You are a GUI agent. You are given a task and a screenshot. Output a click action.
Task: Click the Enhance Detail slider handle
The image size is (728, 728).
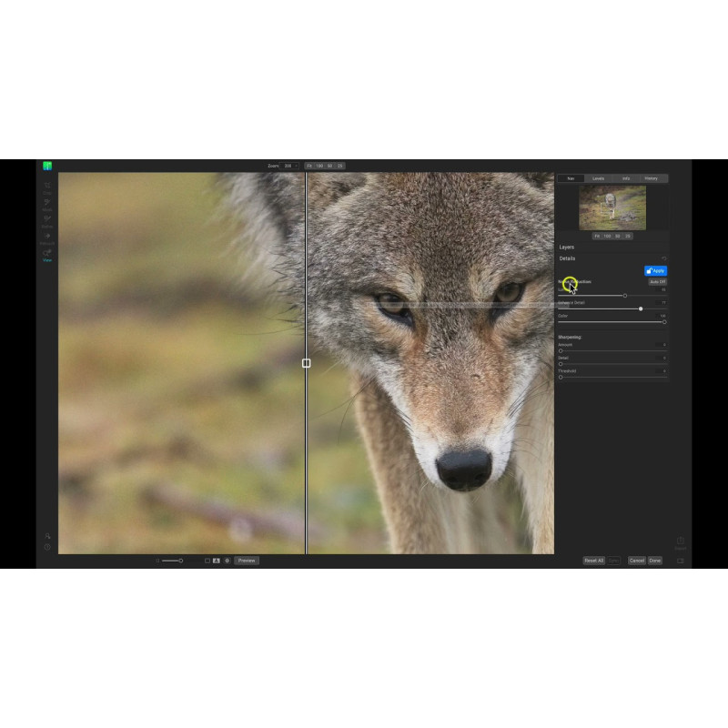click(641, 308)
